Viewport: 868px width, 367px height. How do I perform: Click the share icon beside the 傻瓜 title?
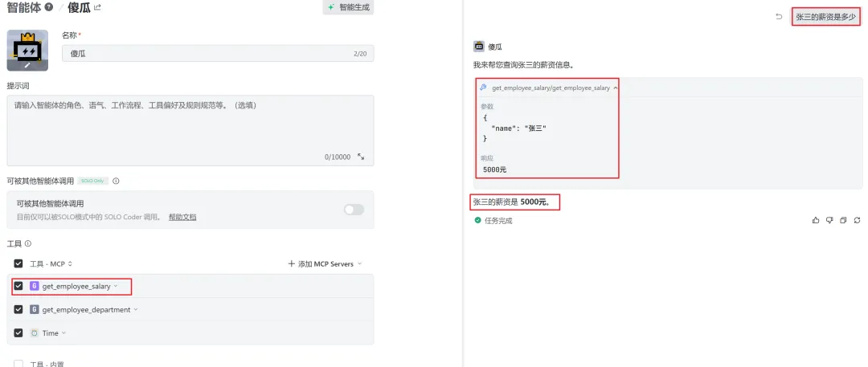coord(98,7)
